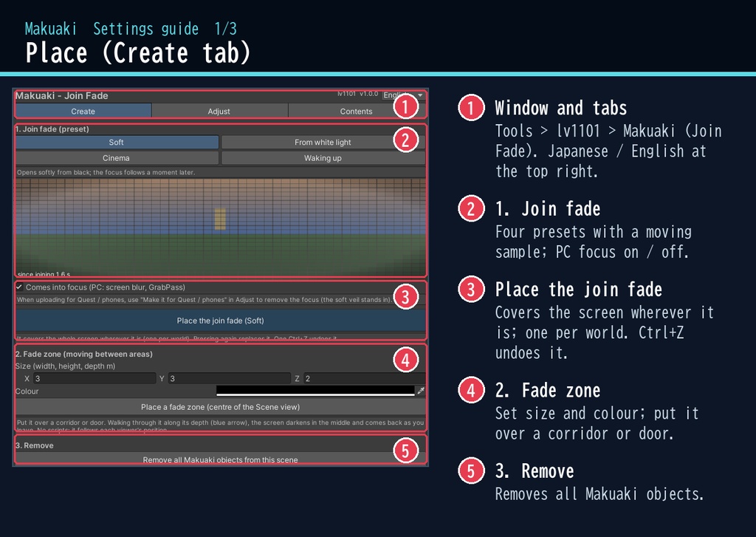
Task: Open the English language dropdown
Action: (x=403, y=95)
